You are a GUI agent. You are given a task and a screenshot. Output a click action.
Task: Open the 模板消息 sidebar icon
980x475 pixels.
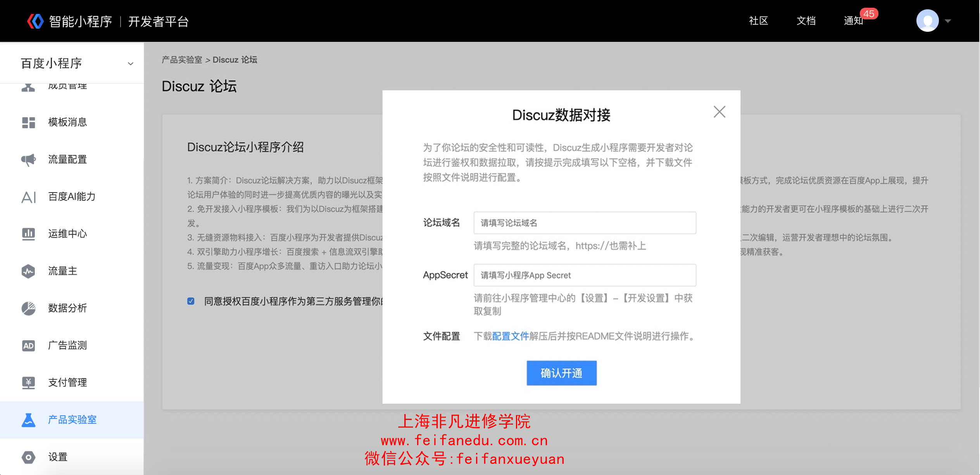(28, 122)
